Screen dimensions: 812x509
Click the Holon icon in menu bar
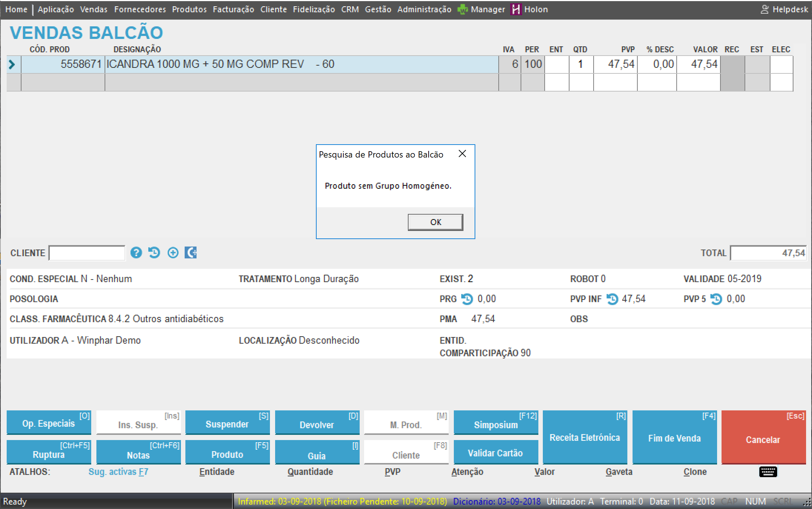click(516, 9)
